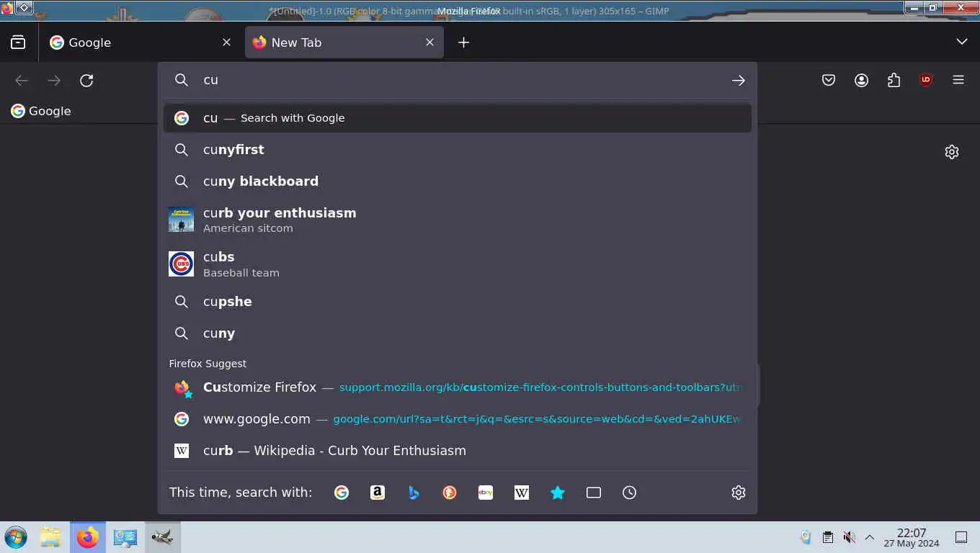Screen dimensions: 980x553
Task: Reload the current page
Action: click(86, 81)
